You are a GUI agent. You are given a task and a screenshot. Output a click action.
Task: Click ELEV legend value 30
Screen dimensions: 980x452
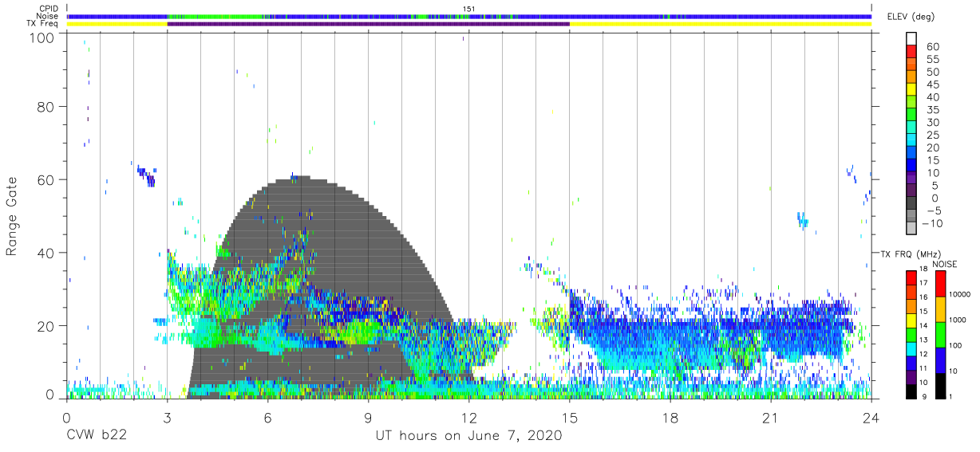tap(932, 123)
